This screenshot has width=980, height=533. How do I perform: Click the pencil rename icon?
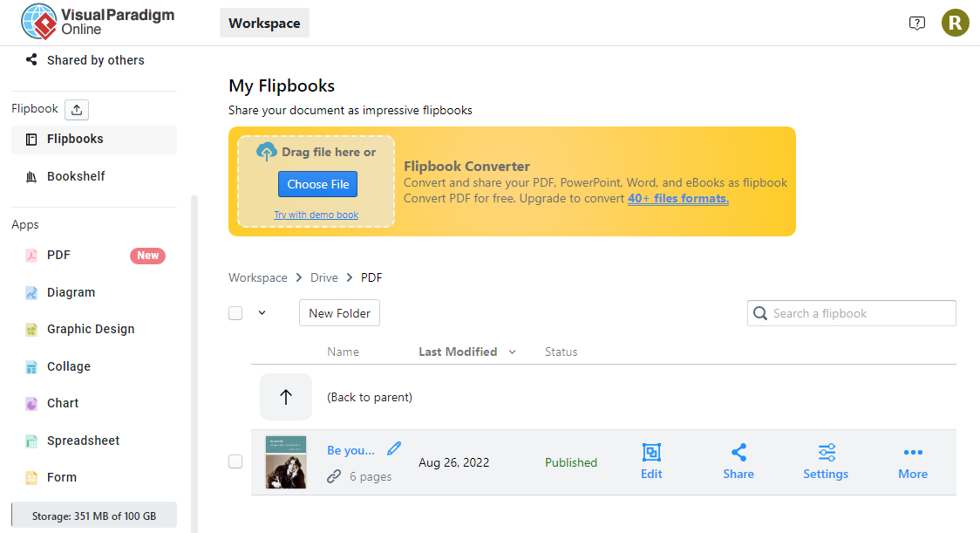[x=394, y=448]
